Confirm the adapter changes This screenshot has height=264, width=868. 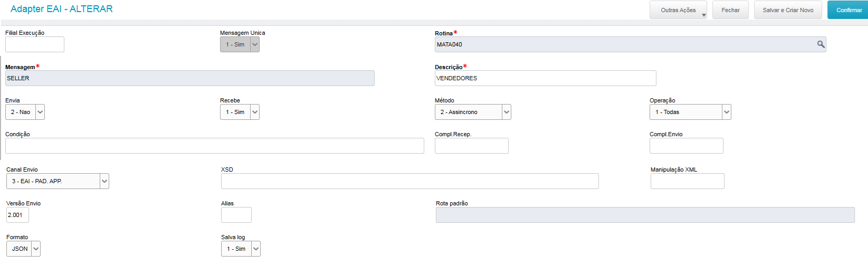tap(848, 10)
